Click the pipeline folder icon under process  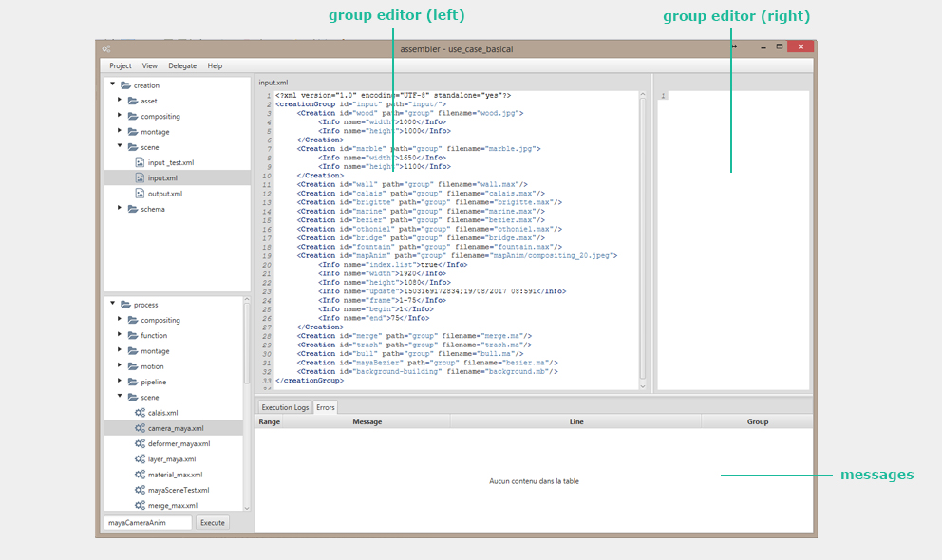[133, 382]
